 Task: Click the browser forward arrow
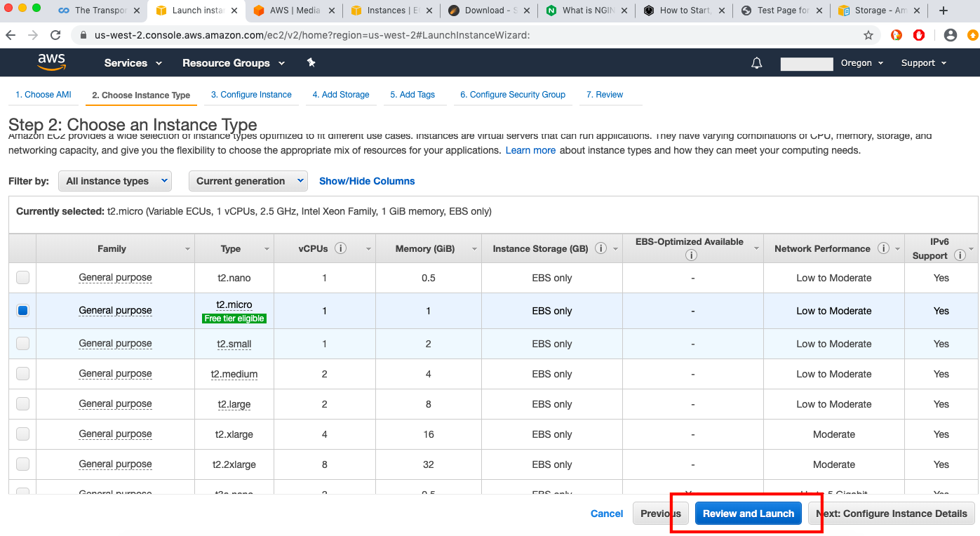[33, 35]
